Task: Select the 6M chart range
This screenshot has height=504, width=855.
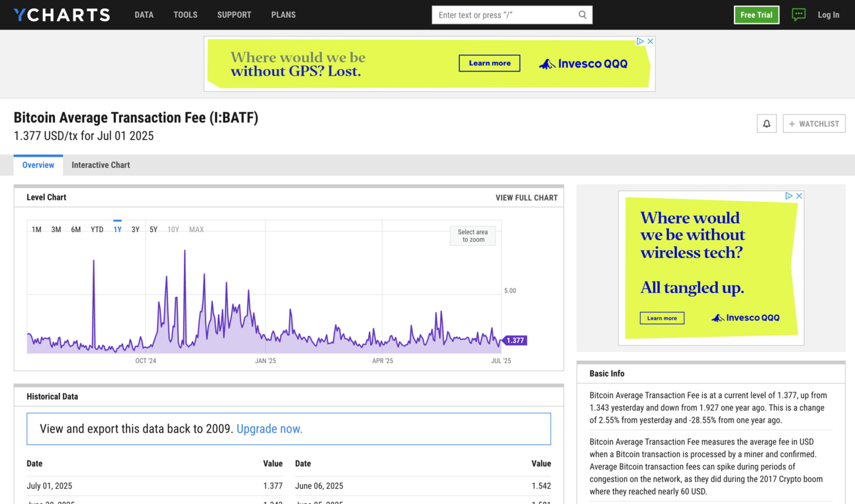Action: pos(76,230)
